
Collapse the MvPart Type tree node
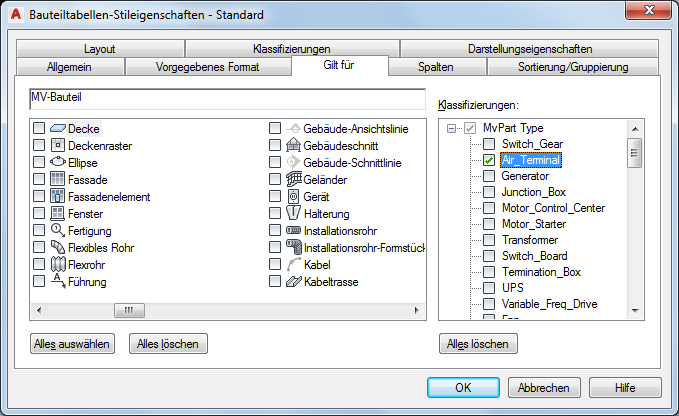click(451, 128)
